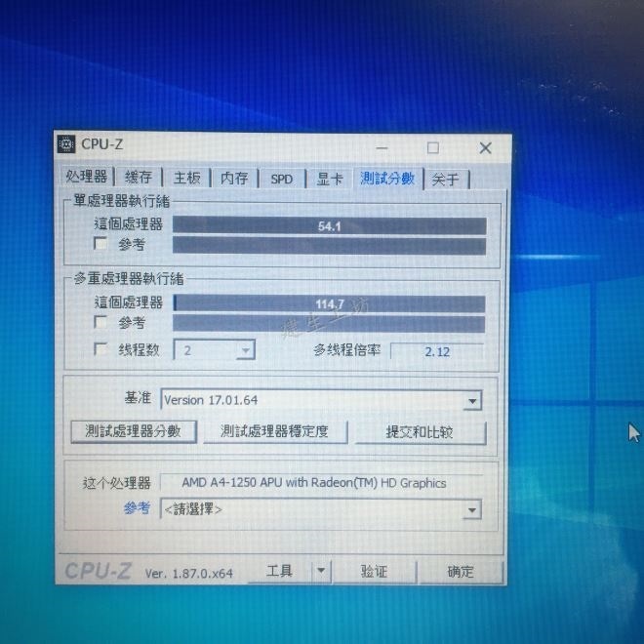The width and height of the screenshot is (644, 644).
Task: Open the 处理器 tab
Action: 86,177
